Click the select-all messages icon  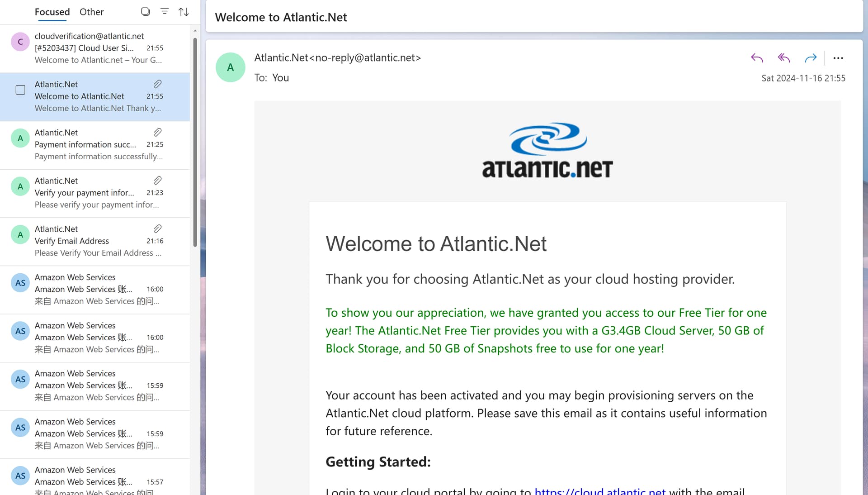click(x=145, y=12)
